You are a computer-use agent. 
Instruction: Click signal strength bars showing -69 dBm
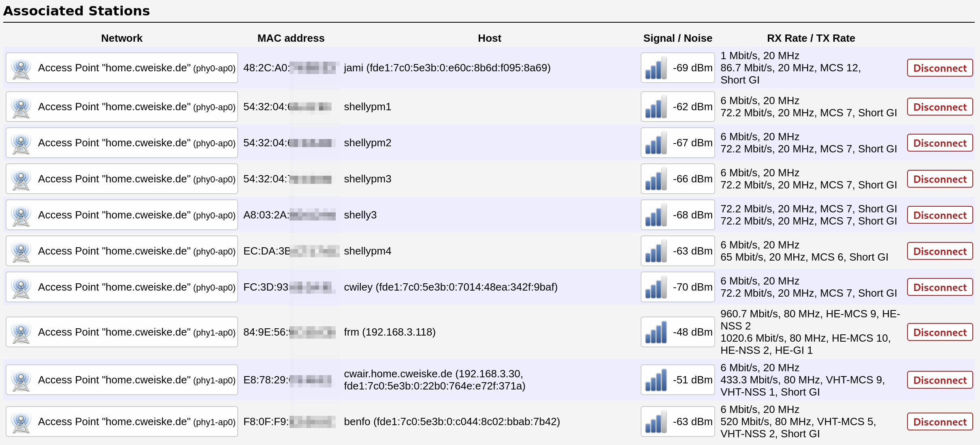pyautogui.click(x=656, y=68)
